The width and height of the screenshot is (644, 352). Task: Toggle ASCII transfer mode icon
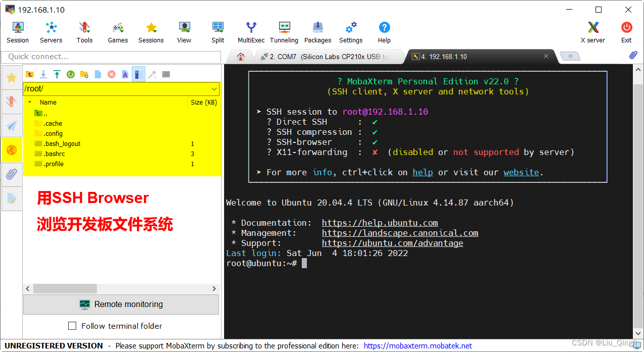[x=125, y=74]
